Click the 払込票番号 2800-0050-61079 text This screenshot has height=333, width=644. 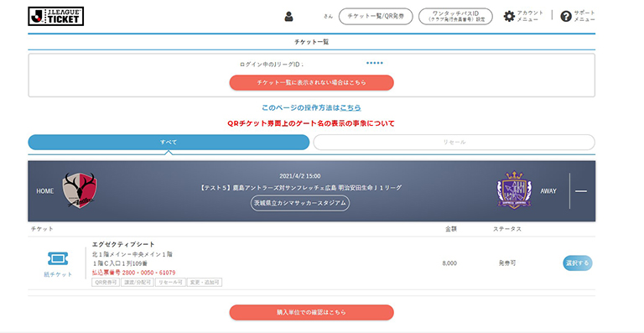(x=133, y=273)
